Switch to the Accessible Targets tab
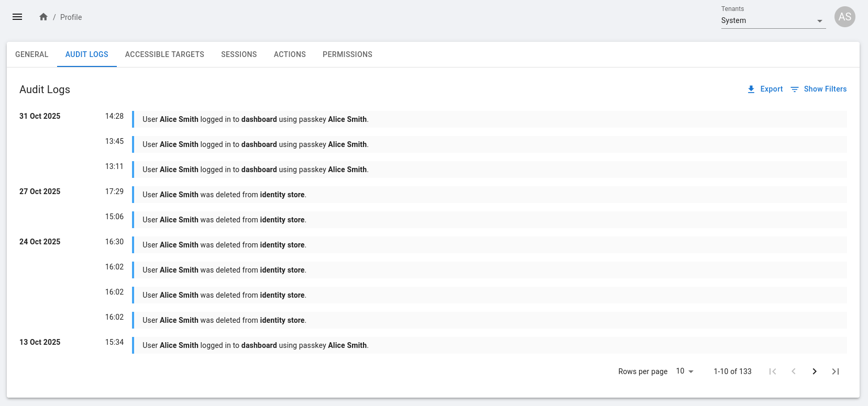The height and width of the screenshot is (406, 868). [164, 54]
